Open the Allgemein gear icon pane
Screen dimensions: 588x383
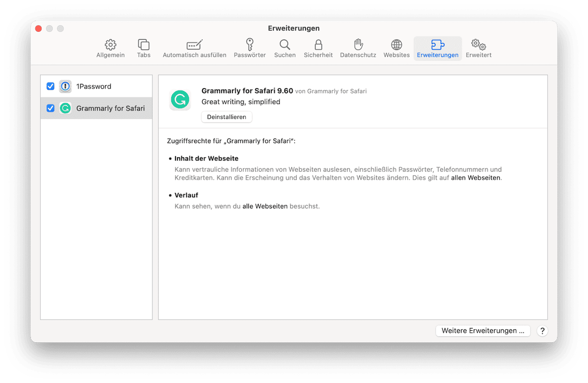coord(110,48)
